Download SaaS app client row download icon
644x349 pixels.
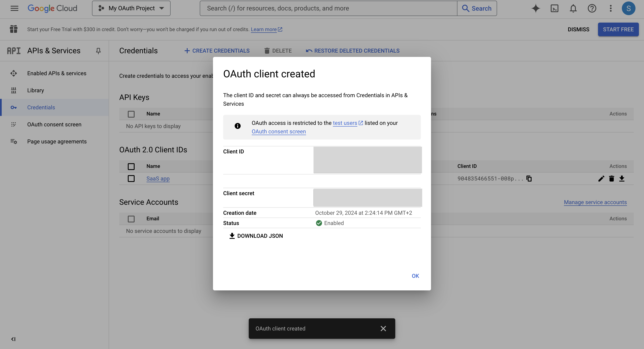point(622,178)
